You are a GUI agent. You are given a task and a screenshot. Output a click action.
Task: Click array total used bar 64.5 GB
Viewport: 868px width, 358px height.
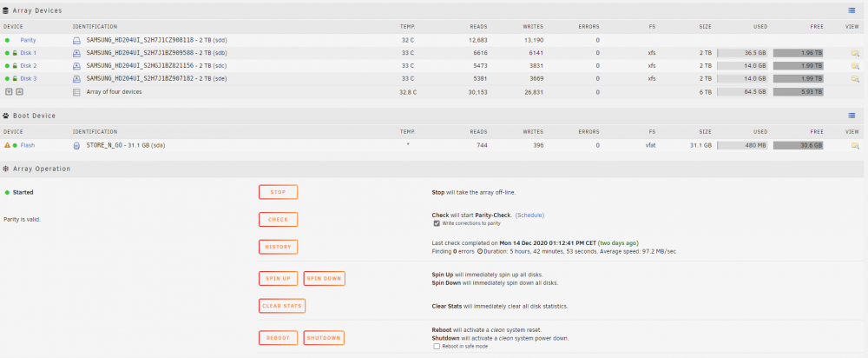742,92
